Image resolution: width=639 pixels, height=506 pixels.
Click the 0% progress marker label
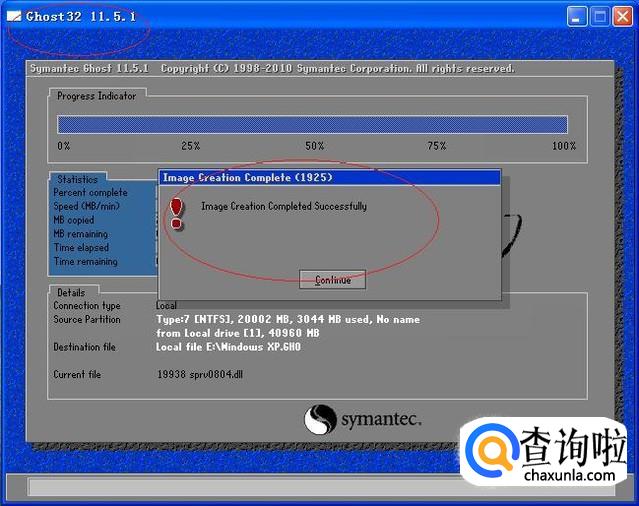point(64,146)
